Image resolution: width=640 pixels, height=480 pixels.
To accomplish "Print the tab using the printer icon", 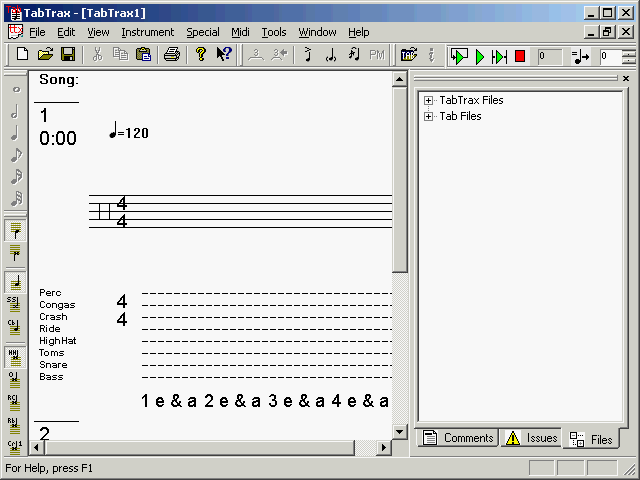I will pyautogui.click(x=172, y=54).
